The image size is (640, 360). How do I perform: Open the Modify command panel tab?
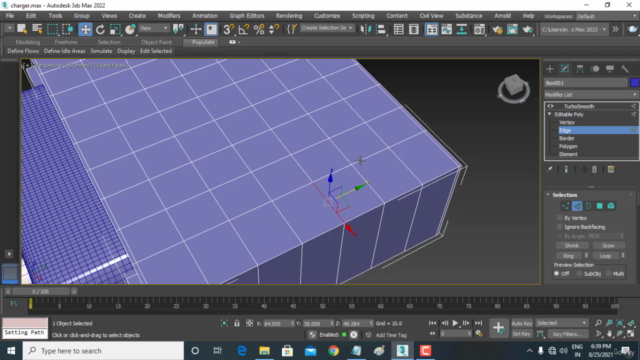565,69
